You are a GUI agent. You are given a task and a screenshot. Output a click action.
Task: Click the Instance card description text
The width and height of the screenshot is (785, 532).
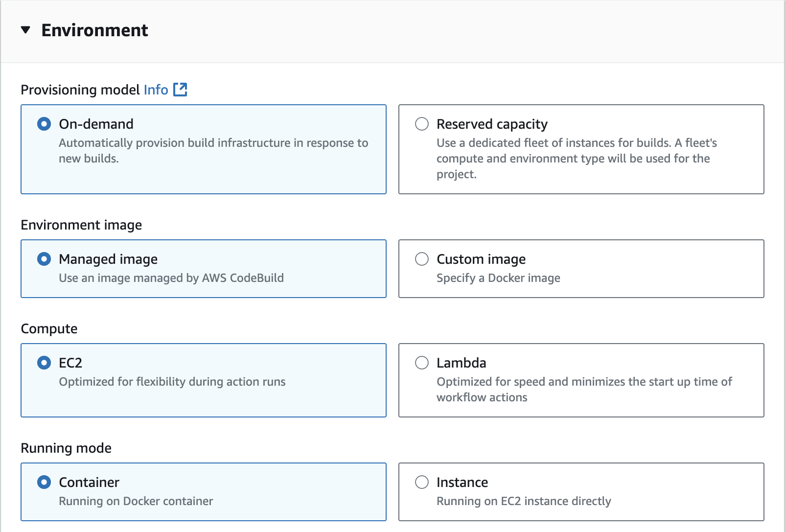click(x=524, y=501)
